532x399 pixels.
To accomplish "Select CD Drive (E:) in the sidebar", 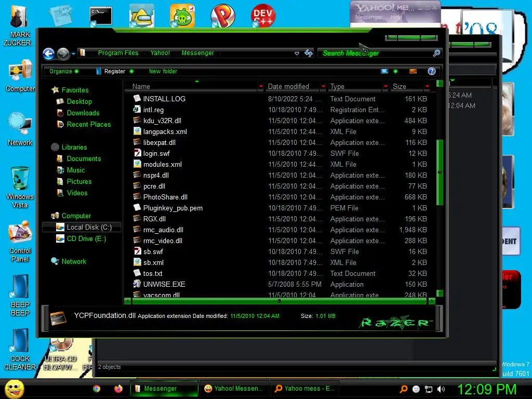I will tap(86, 239).
